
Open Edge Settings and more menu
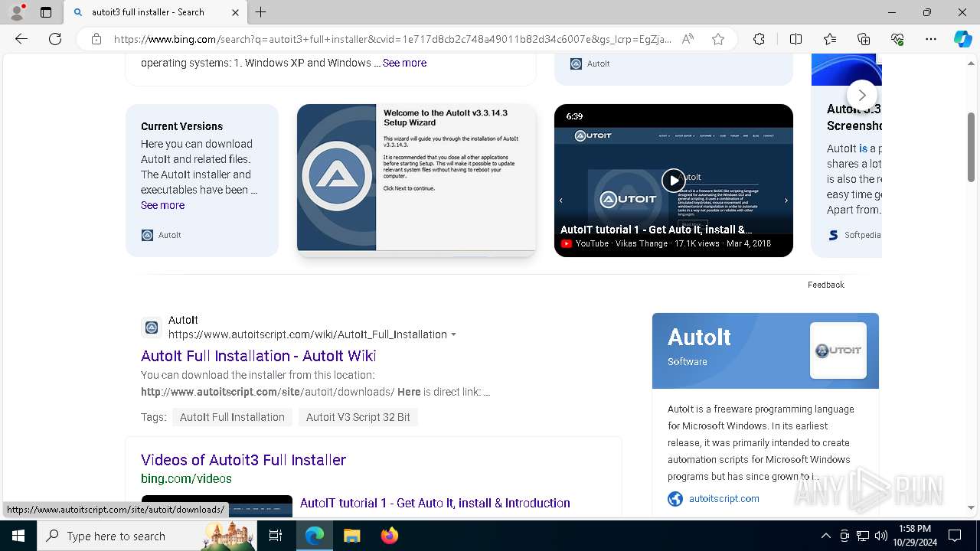[x=931, y=39]
